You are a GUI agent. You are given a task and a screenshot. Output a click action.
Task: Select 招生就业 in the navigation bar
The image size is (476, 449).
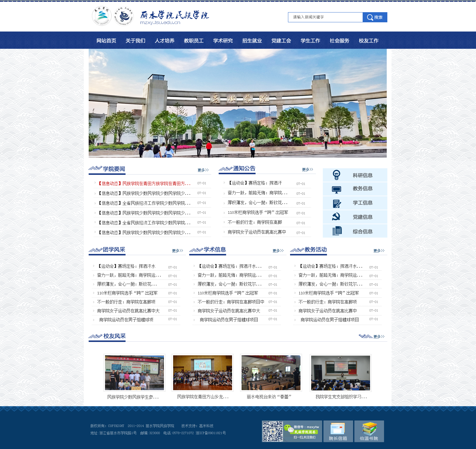(x=252, y=41)
